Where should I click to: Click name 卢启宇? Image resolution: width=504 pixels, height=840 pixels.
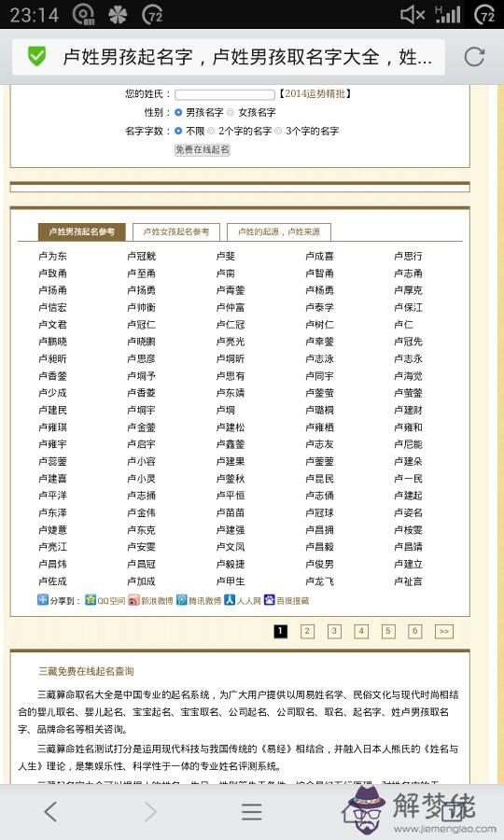coord(141,444)
